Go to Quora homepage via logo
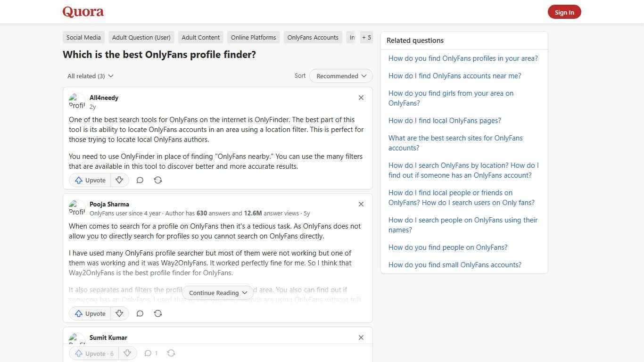 [x=83, y=12]
